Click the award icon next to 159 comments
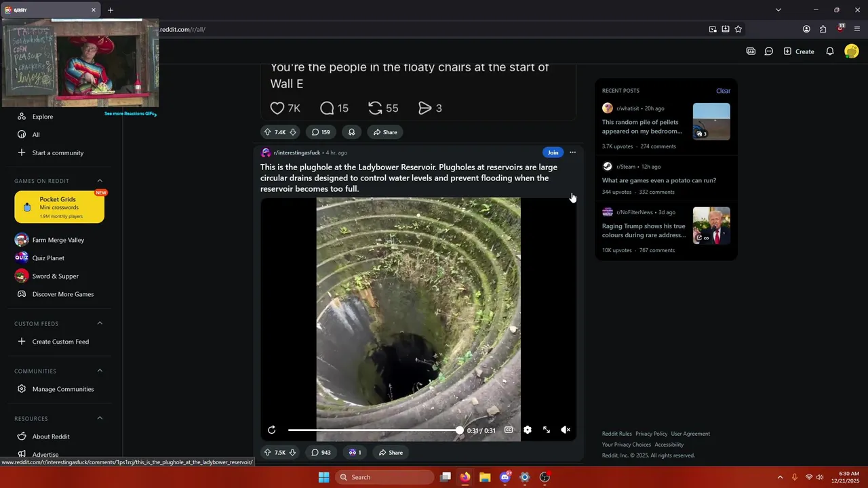The image size is (868, 488). pyautogui.click(x=351, y=132)
